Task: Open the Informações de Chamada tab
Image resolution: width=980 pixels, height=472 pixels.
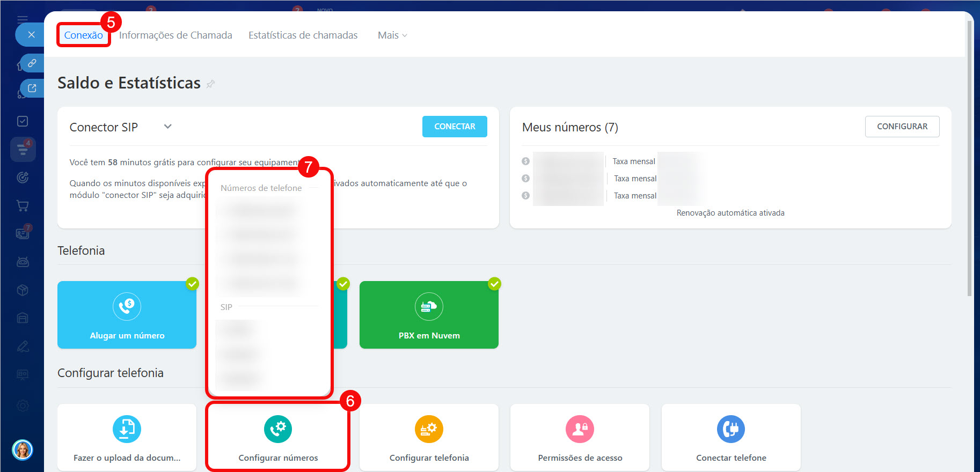Action: (175, 35)
